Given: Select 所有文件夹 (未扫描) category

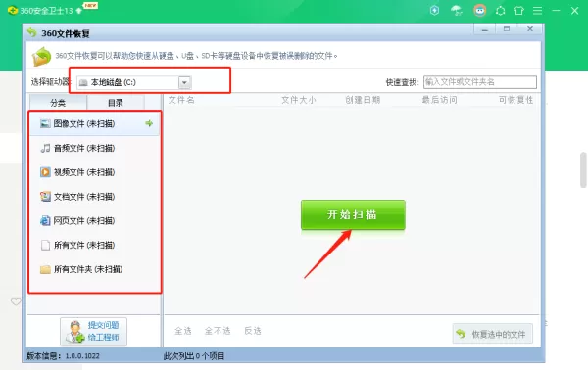Looking at the screenshot, I should pos(94,269).
